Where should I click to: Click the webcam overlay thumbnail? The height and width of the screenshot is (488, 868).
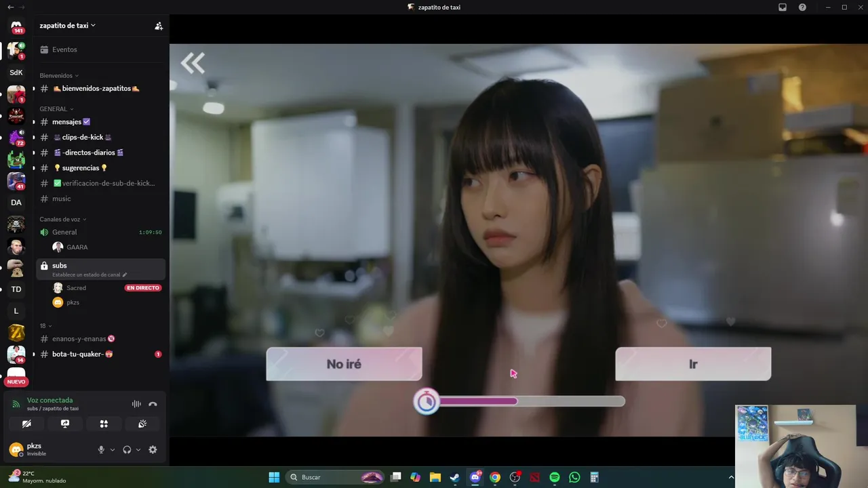pos(795,446)
